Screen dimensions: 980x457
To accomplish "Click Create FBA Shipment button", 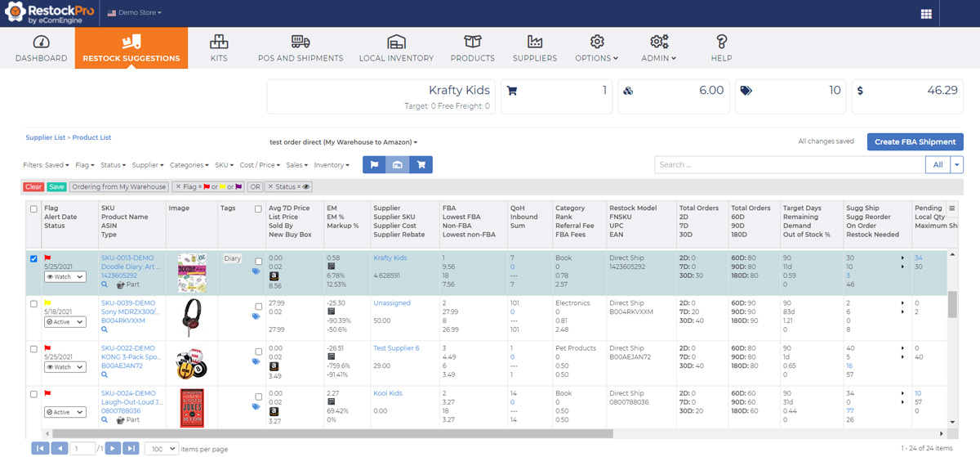I will pos(915,141).
